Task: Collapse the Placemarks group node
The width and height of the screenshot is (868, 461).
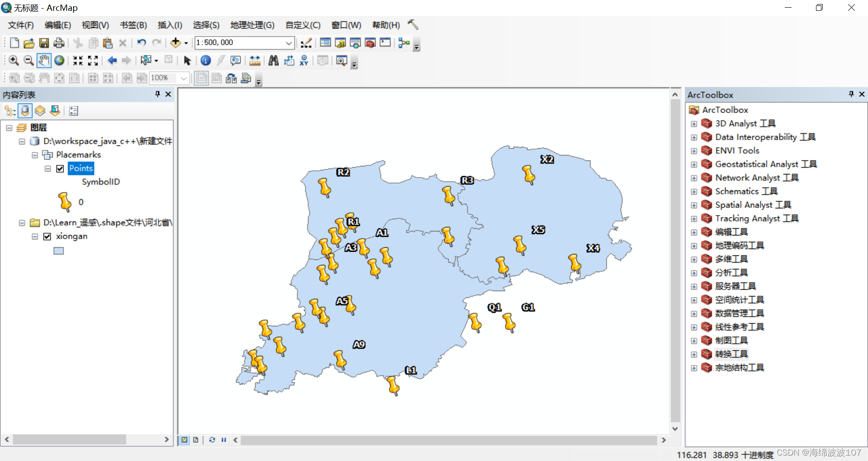Action: (x=35, y=155)
